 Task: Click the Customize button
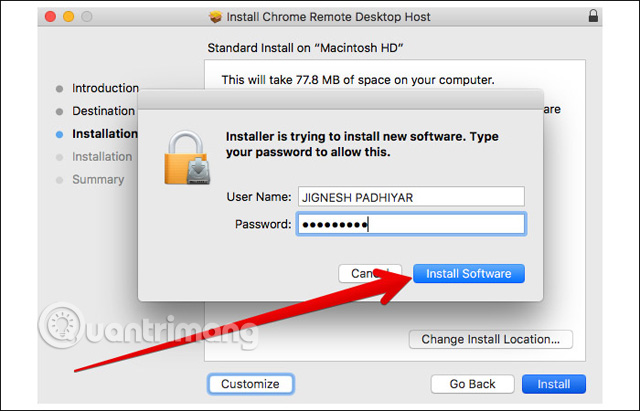coord(250,384)
